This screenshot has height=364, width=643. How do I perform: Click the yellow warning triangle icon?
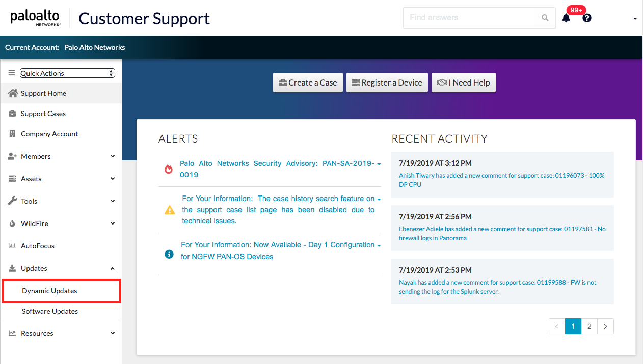[170, 210]
